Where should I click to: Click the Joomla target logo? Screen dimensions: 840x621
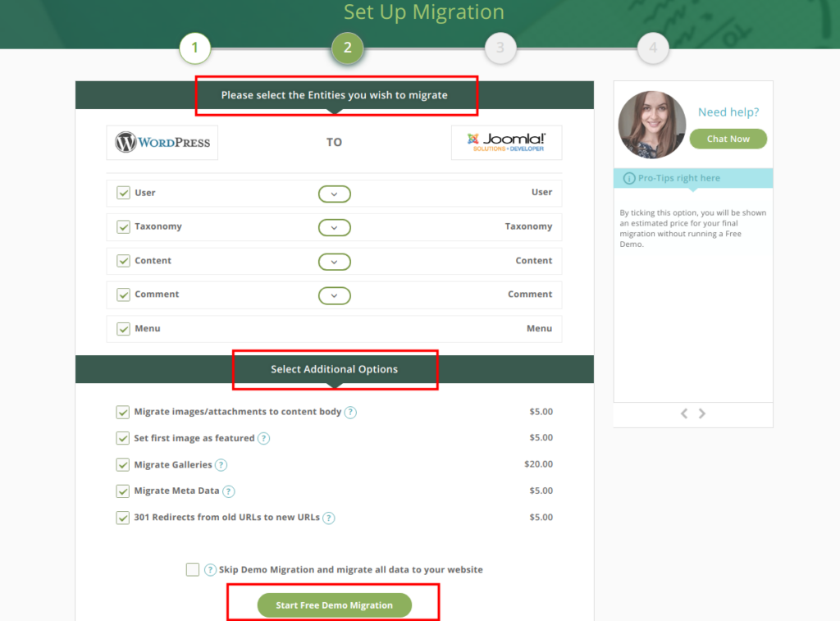(506, 143)
